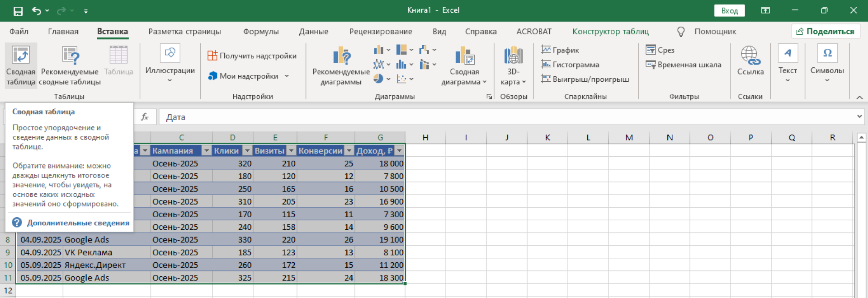
Task: Open Recommended PivotTables (Рекомендуемые сводные таблицы)
Action: tap(70, 56)
